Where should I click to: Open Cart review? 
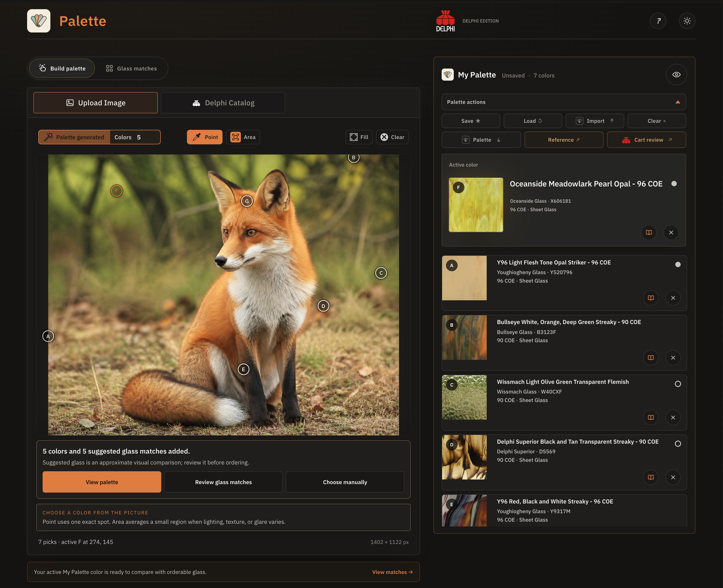coord(646,140)
